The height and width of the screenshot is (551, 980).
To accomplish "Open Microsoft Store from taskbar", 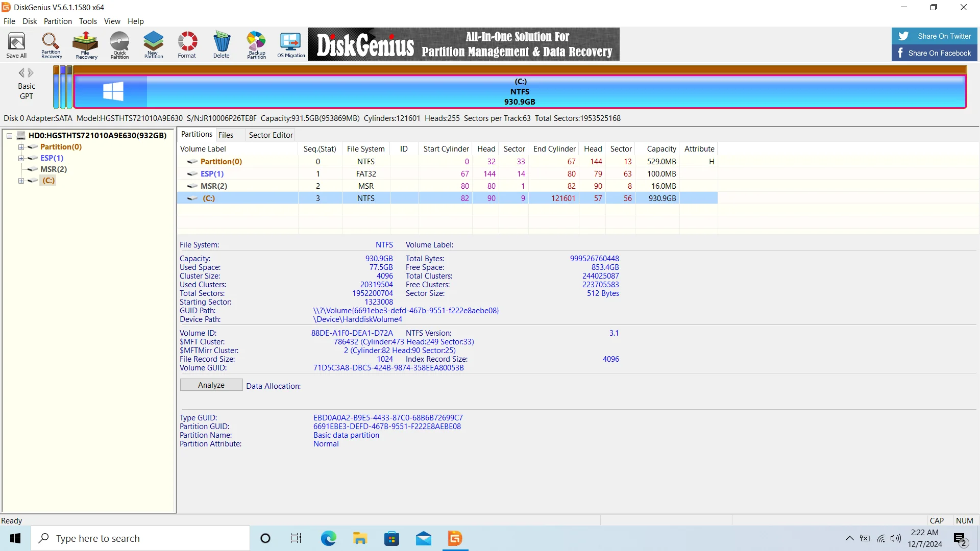I will click(x=391, y=538).
